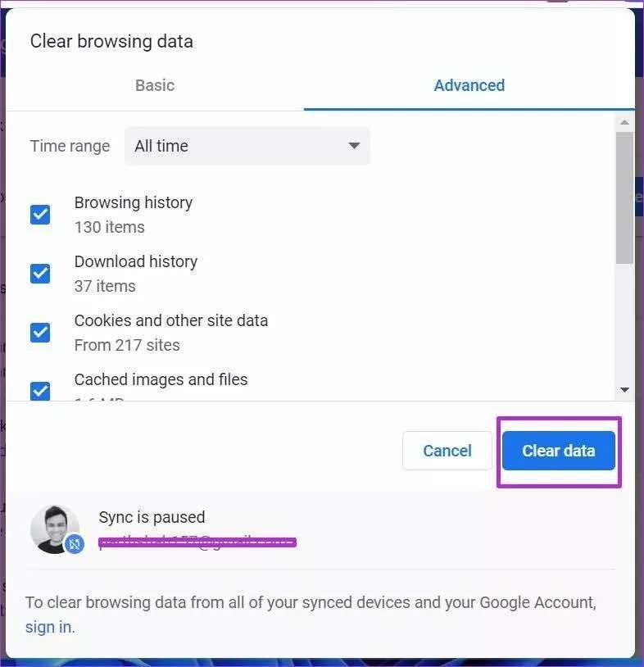Uncheck the Download history checkbox
Image resolution: width=644 pixels, height=667 pixels.
click(x=40, y=274)
